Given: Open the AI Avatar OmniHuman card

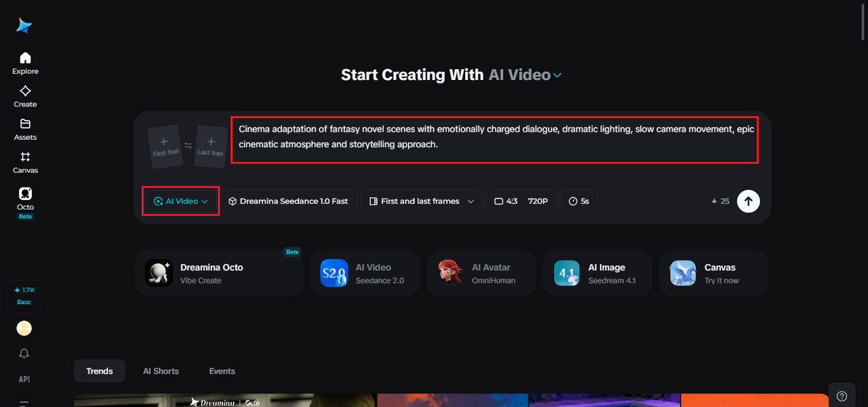Looking at the screenshot, I should point(481,273).
